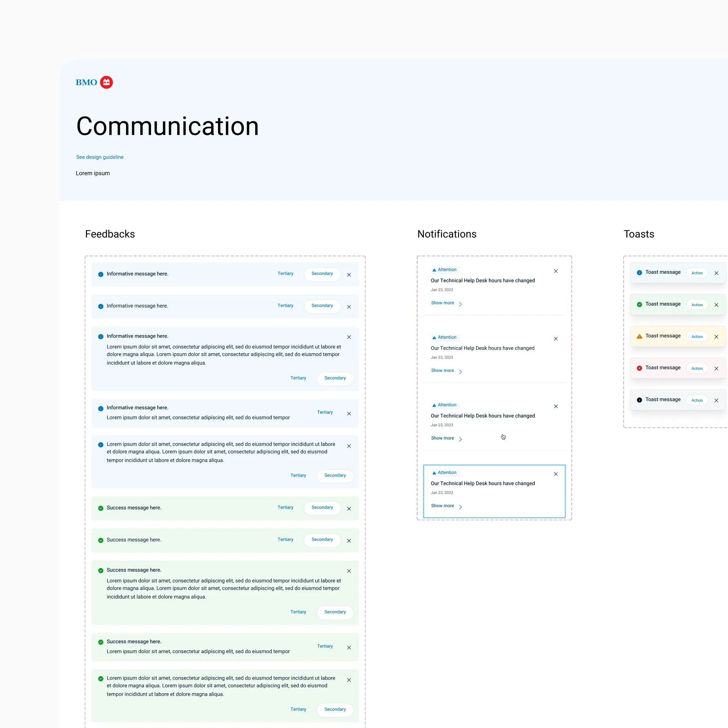
Task: Click Action on the orange warning toast
Action: click(x=697, y=336)
